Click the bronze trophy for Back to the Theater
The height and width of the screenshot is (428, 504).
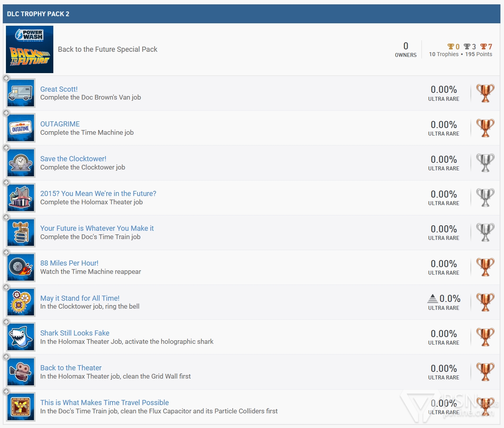[x=485, y=372]
